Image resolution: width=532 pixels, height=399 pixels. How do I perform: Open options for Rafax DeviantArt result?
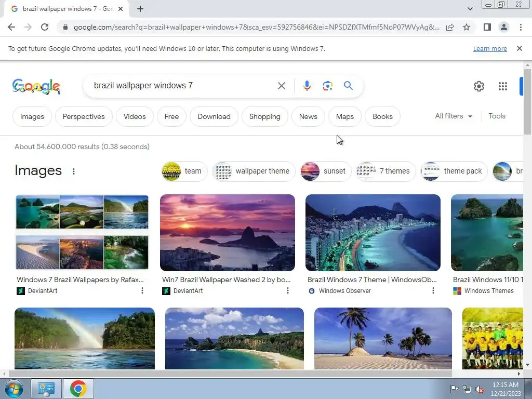142,290
